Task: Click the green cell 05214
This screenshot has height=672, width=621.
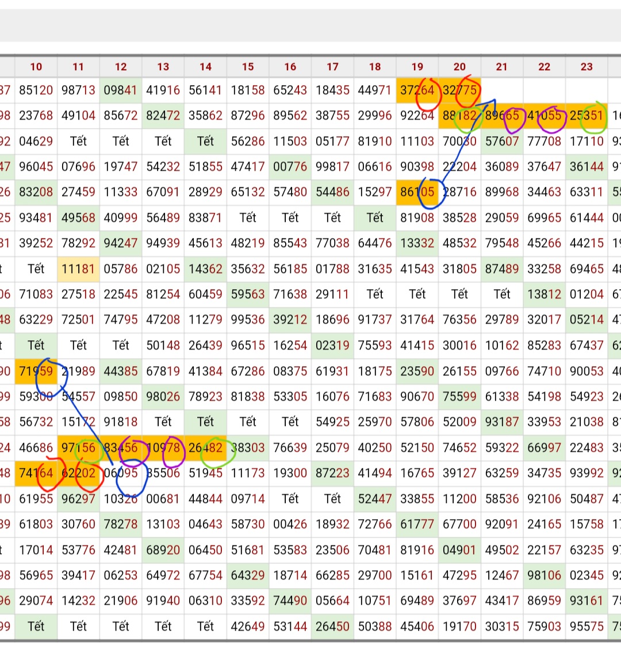Action: [586, 320]
